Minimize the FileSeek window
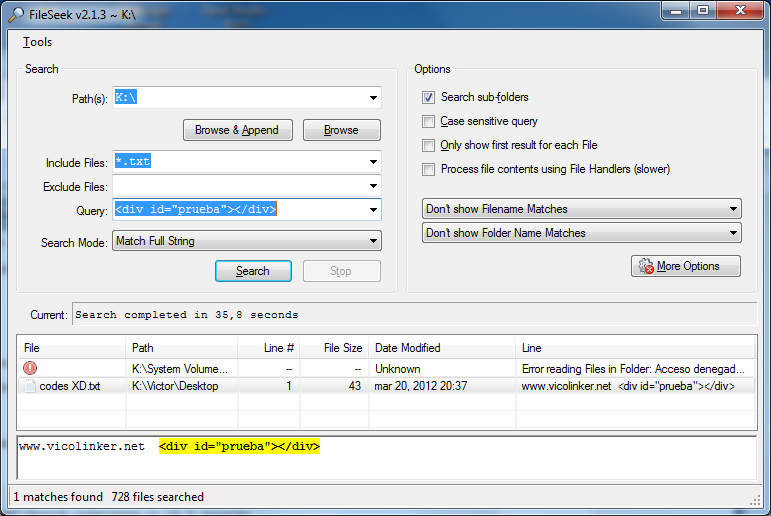Screen dimensions: 771x516 676,11
